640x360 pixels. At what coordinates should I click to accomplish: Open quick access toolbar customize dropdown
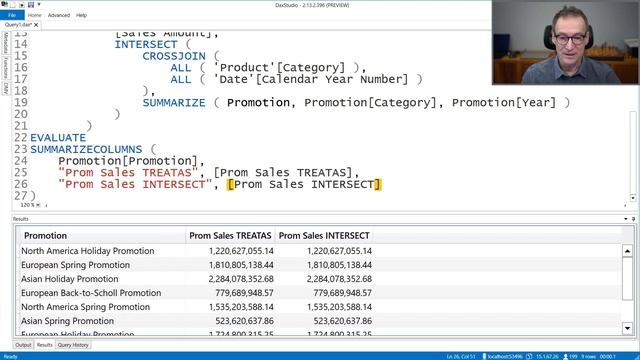[39, 4]
